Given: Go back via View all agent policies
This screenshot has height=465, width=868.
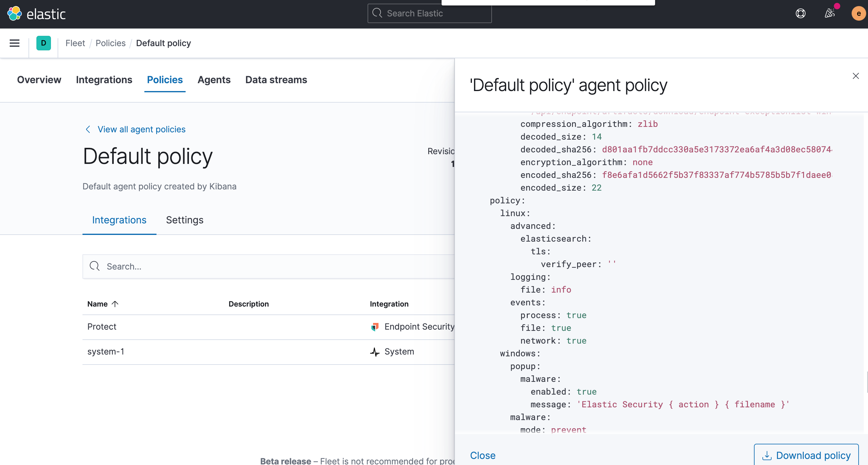Looking at the screenshot, I should (x=141, y=130).
